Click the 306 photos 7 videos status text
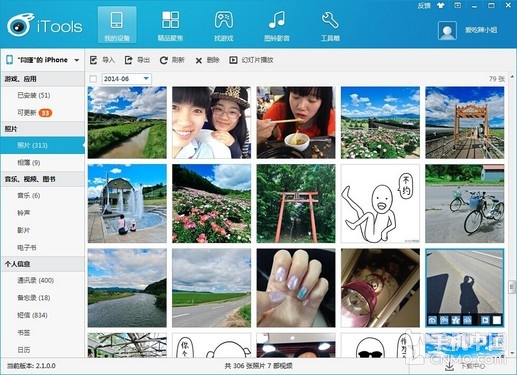The image size is (517, 375). pyautogui.click(x=258, y=366)
